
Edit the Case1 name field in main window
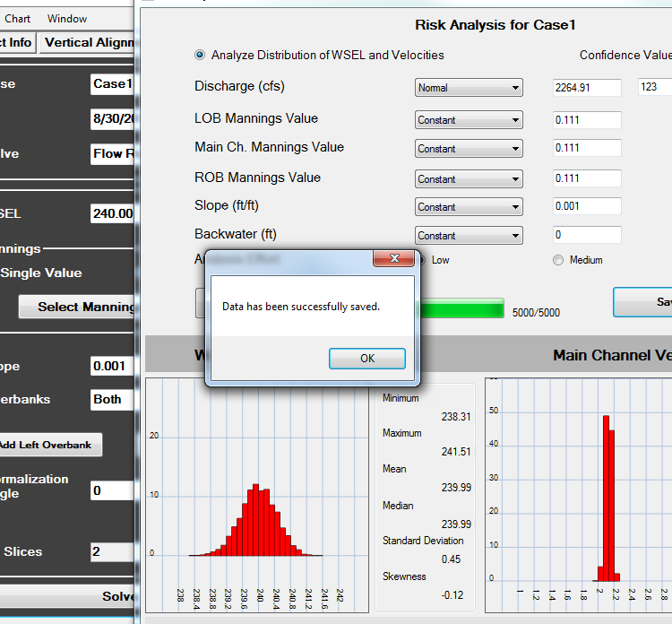point(112,84)
